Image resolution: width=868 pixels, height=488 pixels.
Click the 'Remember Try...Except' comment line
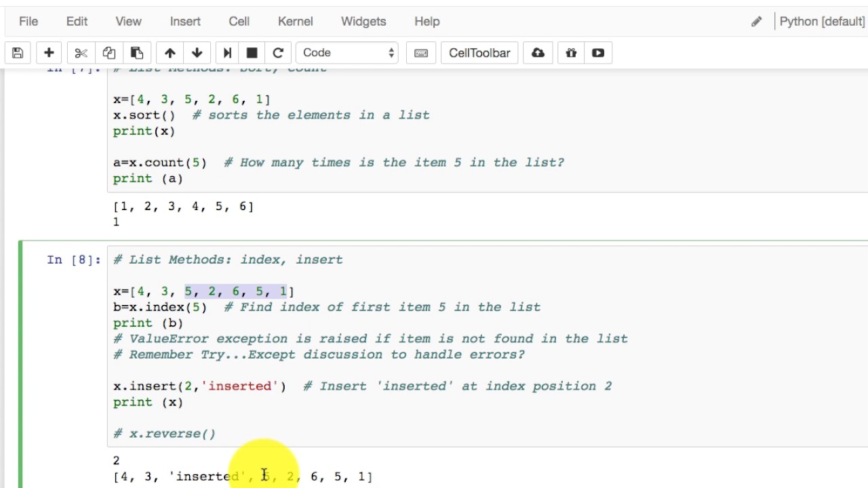pos(319,354)
